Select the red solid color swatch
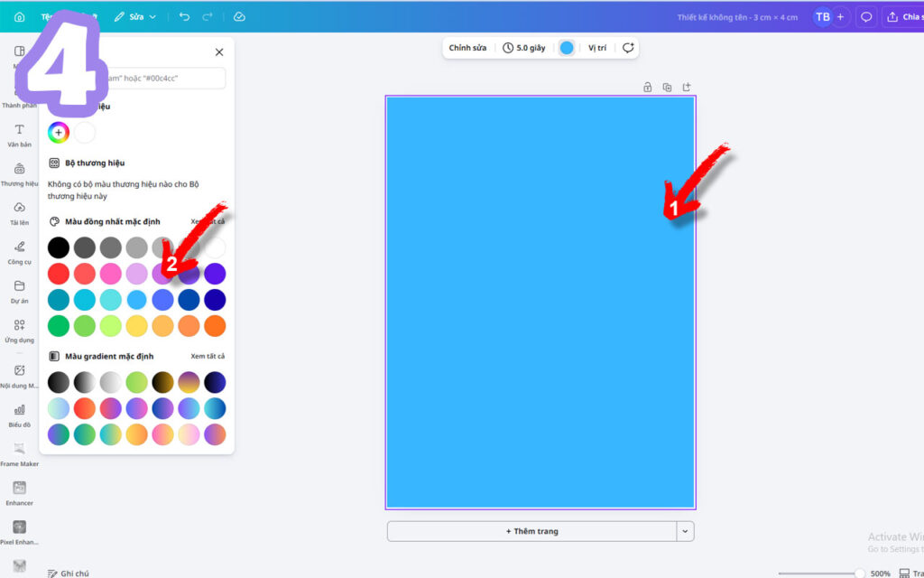The width and height of the screenshot is (924, 578). pos(59,274)
